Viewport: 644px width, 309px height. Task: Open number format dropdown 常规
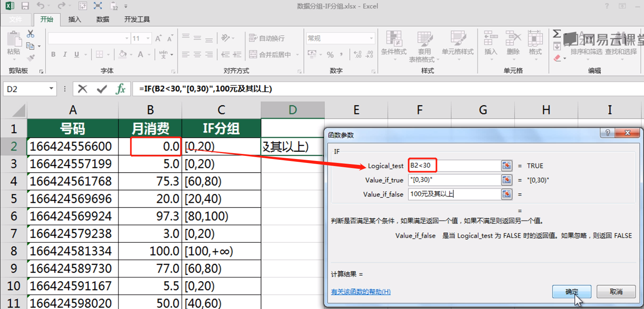371,38
